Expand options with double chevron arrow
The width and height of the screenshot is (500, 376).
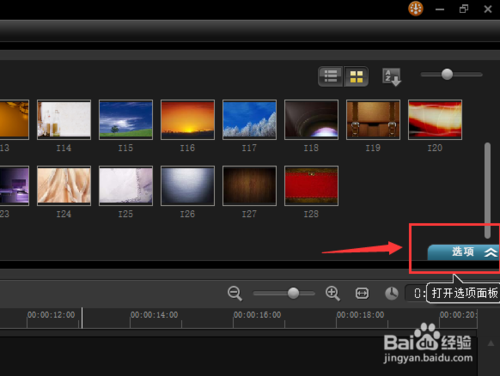coord(491,252)
